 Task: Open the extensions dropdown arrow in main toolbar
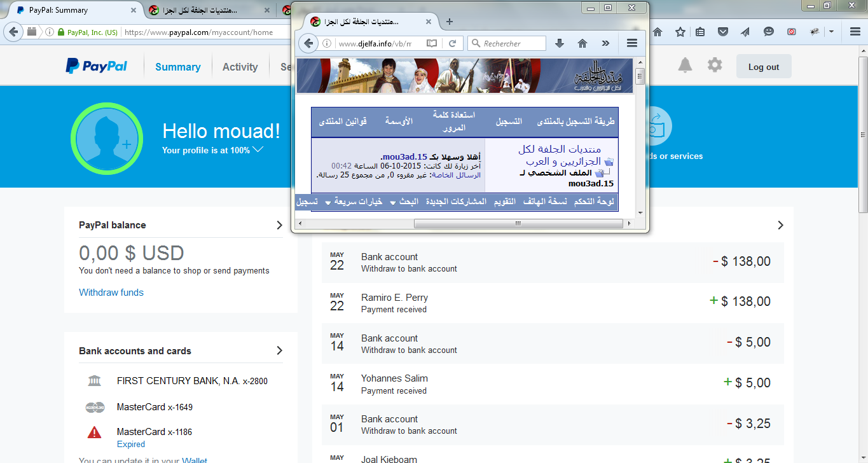coord(831,32)
